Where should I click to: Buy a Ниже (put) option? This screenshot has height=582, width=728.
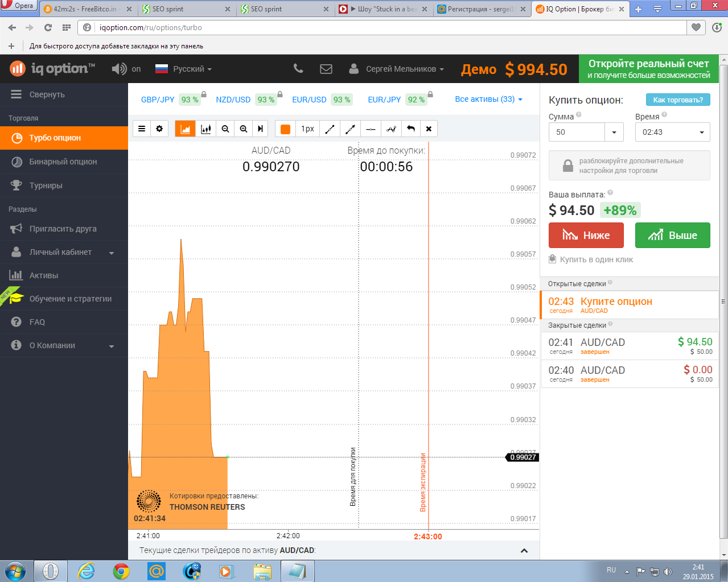[x=586, y=235]
